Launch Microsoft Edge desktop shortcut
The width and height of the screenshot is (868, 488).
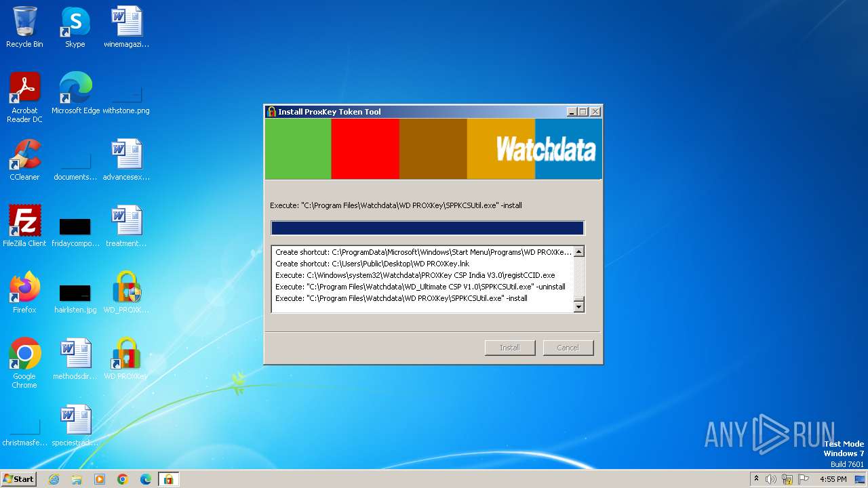[75, 94]
